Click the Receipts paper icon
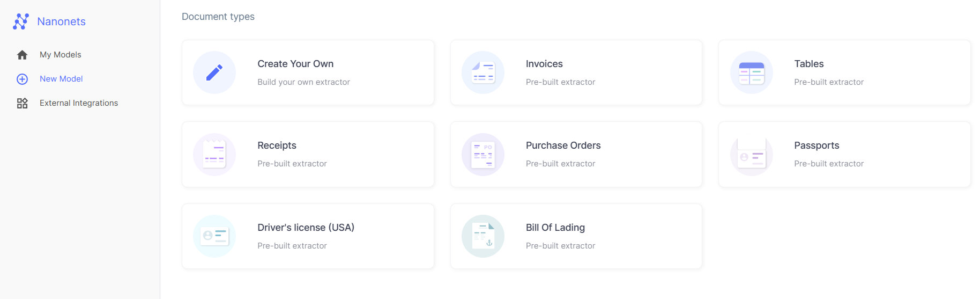 214,155
